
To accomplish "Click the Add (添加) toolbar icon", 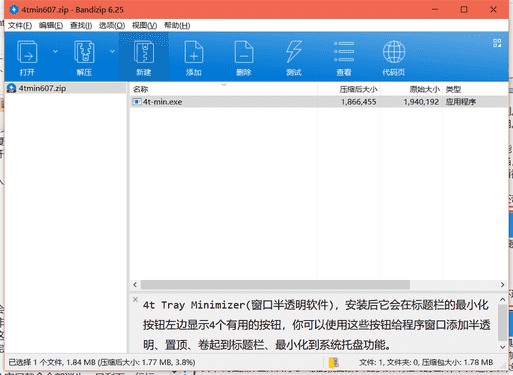I will click(x=194, y=52).
